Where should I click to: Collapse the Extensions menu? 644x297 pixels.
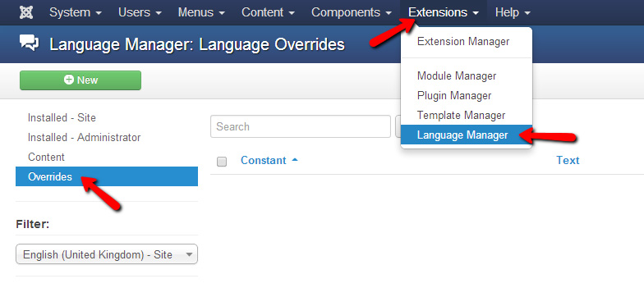tap(444, 12)
